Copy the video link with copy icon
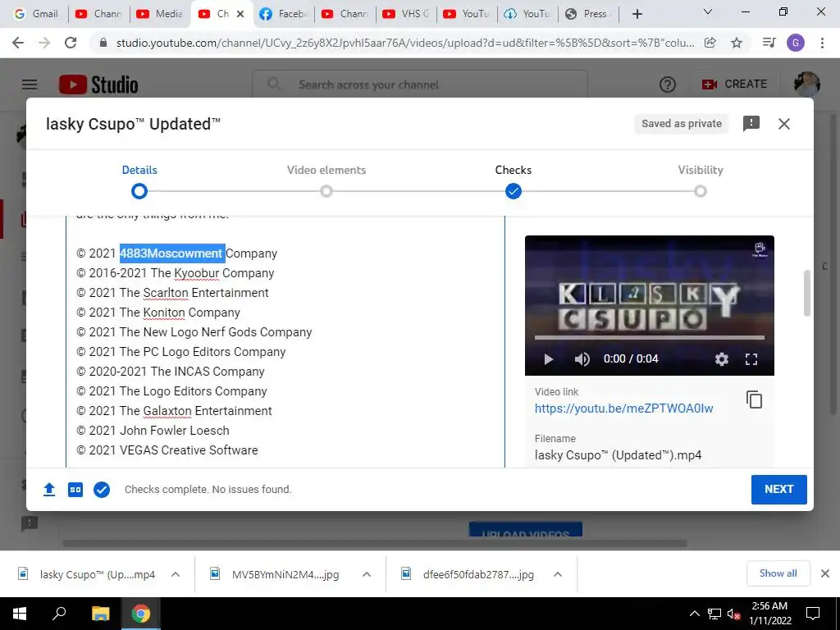 tap(755, 399)
